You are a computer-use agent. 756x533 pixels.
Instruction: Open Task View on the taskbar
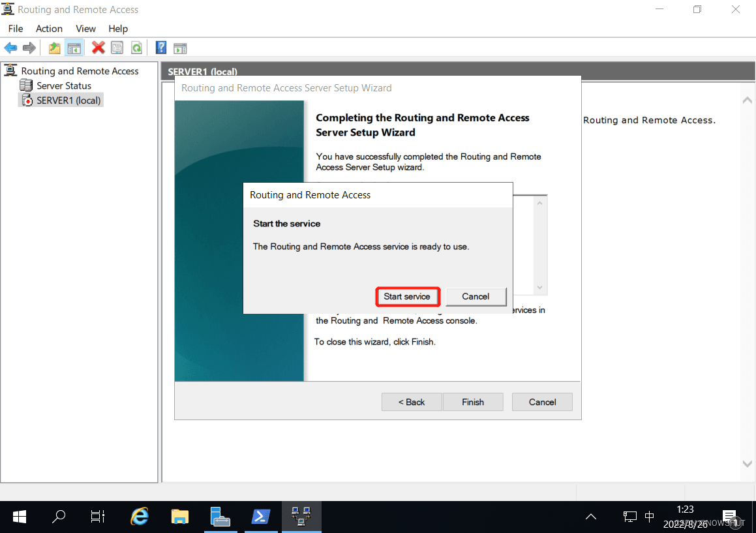(x=98, y=517)
